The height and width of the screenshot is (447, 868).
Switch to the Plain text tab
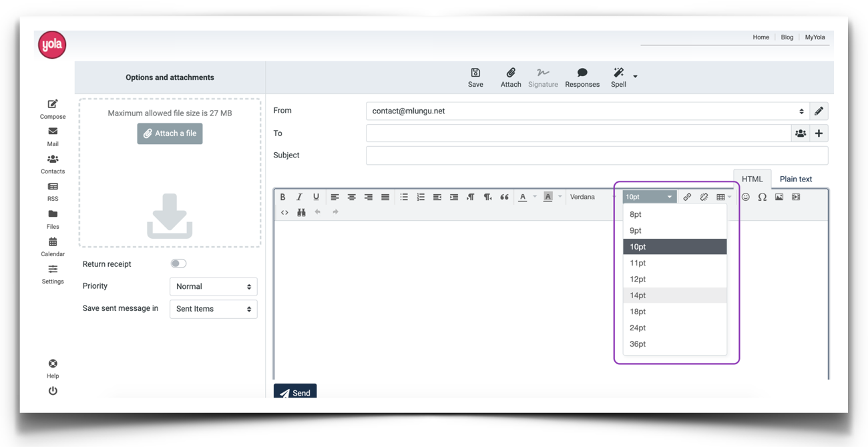point(795,179)
